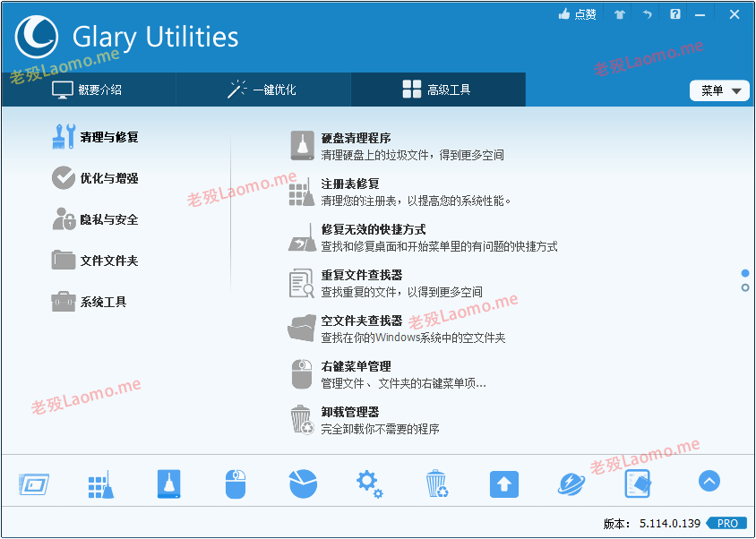Select the 文件文件夹 category
Viewport: 756px width, 539px height.
click(109, 261)
